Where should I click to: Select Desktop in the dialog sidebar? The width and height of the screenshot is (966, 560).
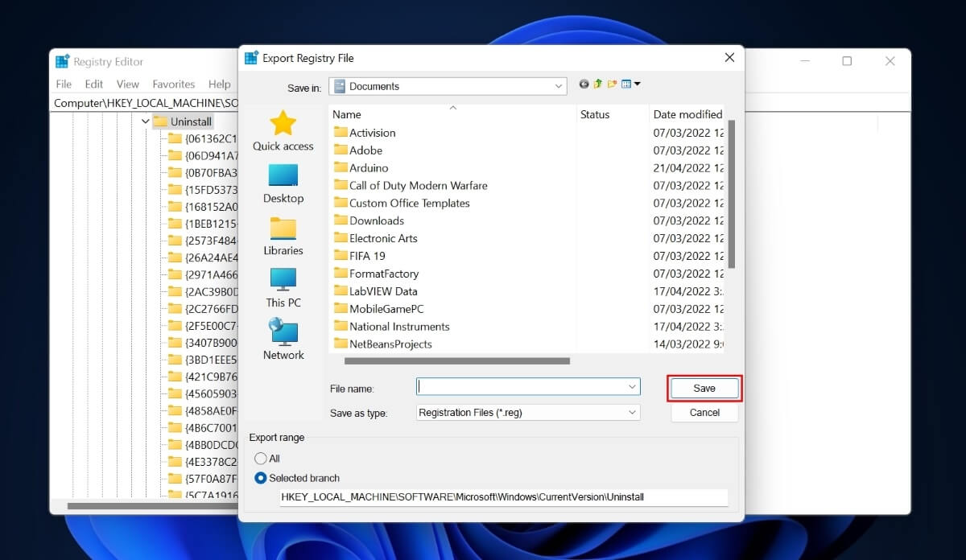click(x=283, y=183)
